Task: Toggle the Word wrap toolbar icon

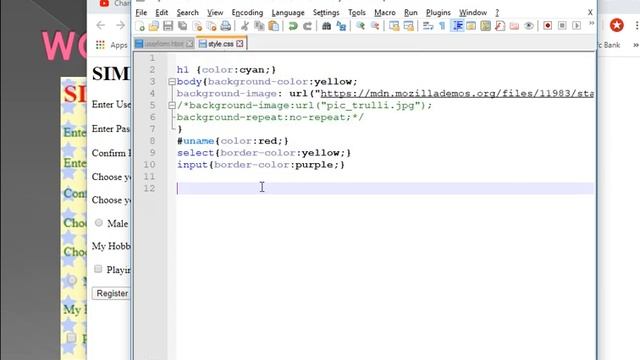Action: tap(428, 27)
